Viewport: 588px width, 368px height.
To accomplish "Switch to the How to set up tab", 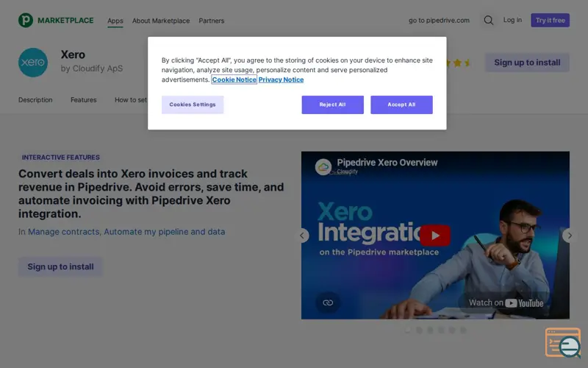I will click(x=131, y=100).
